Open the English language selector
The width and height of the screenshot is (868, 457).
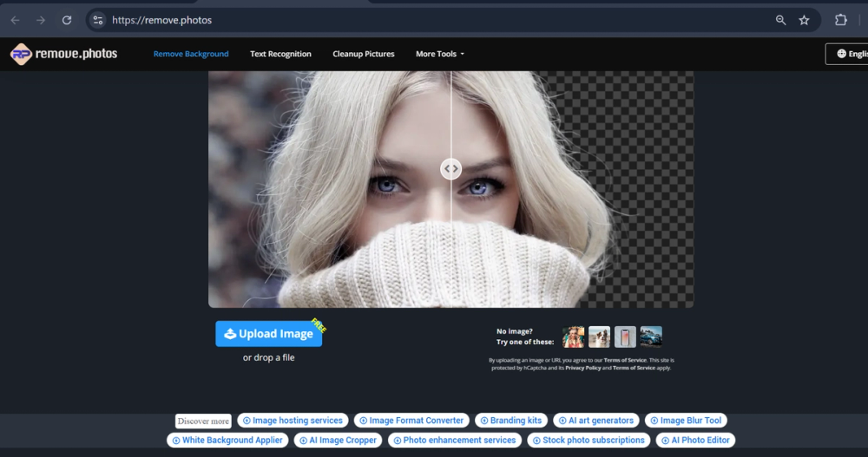(847, 54)
